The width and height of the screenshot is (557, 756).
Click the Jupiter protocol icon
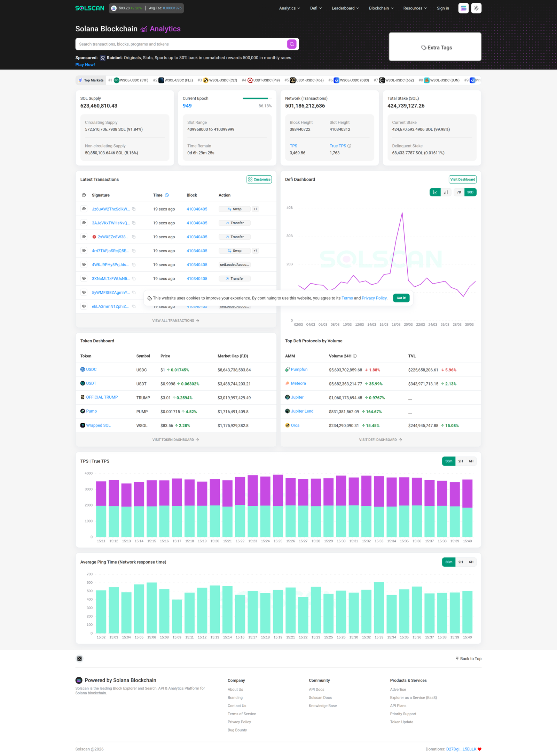click(x=287, y=397)
